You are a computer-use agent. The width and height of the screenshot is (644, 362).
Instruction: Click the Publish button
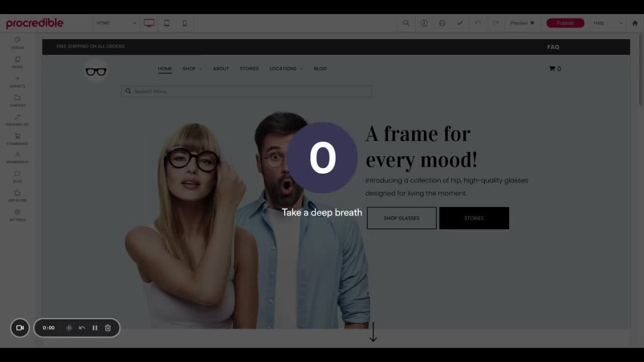tap(565, 23)
